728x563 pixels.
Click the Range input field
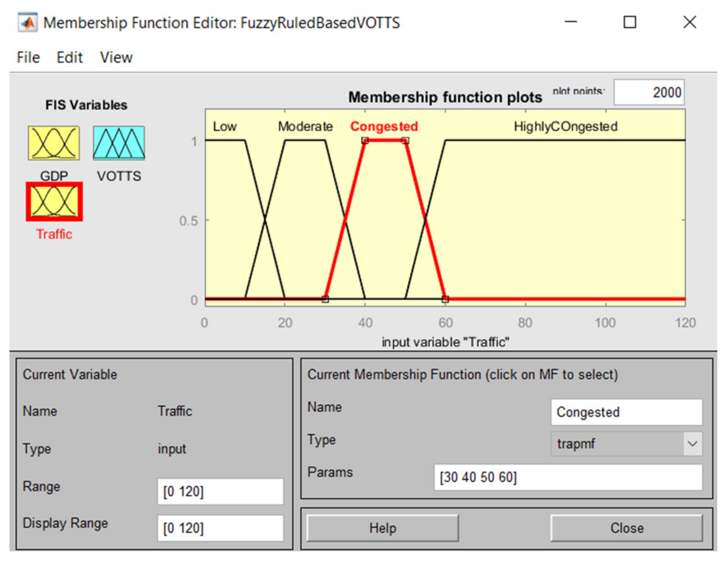click(x=220, y=492)
